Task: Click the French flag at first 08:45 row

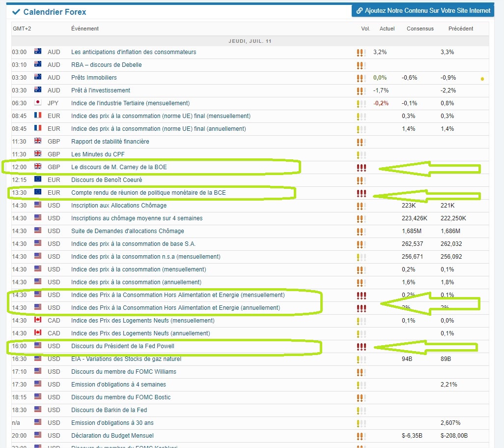Action: (x=38, y=115)
